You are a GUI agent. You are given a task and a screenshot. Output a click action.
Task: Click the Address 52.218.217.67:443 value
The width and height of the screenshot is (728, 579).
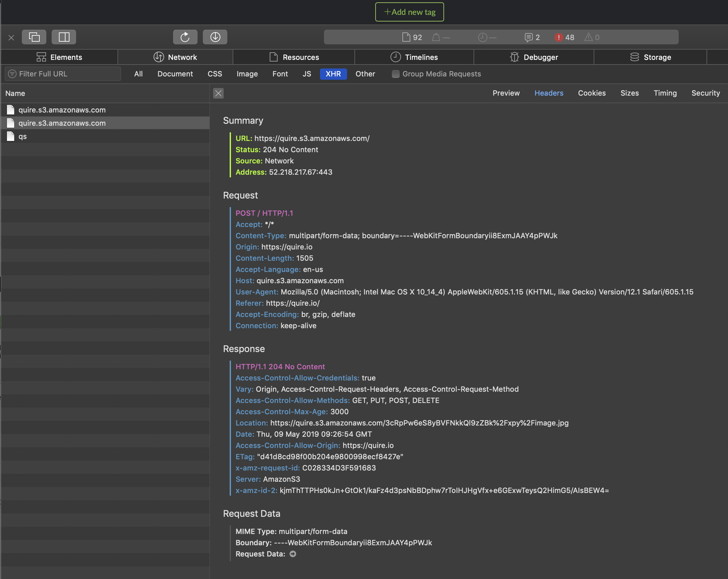click(x=300, y=172)
